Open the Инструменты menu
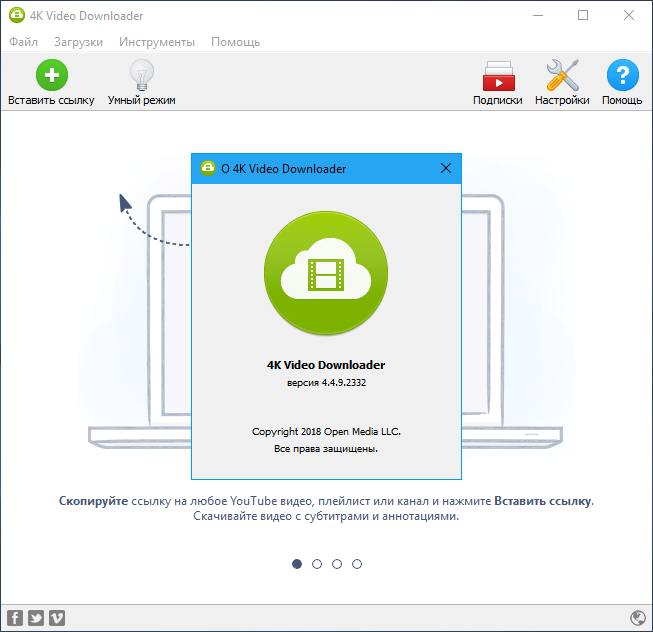Image resolution: width=653 pixels, height=632 pixels. 157,42
